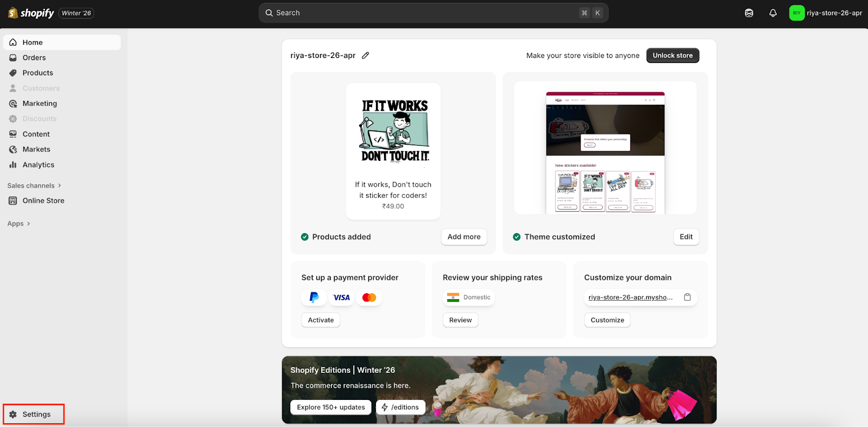Viewport: 868px width, 427px height.
Task: Click the Unlock store button
Action: (x=673, y=55)
